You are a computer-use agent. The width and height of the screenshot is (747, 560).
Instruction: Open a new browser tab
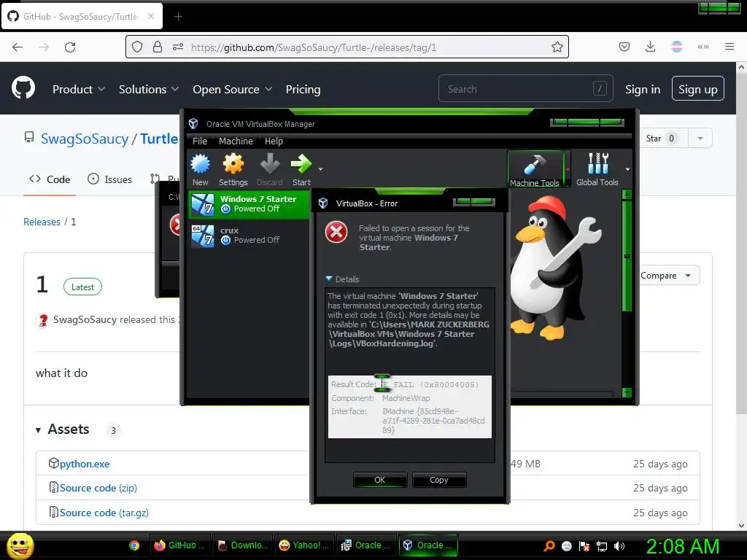178,17
